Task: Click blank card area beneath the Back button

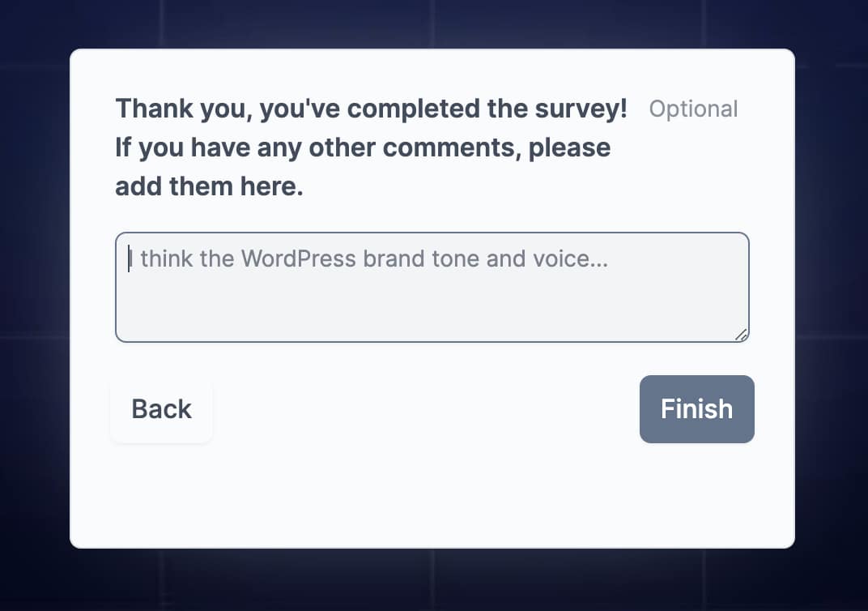Action: pos(162,494)
